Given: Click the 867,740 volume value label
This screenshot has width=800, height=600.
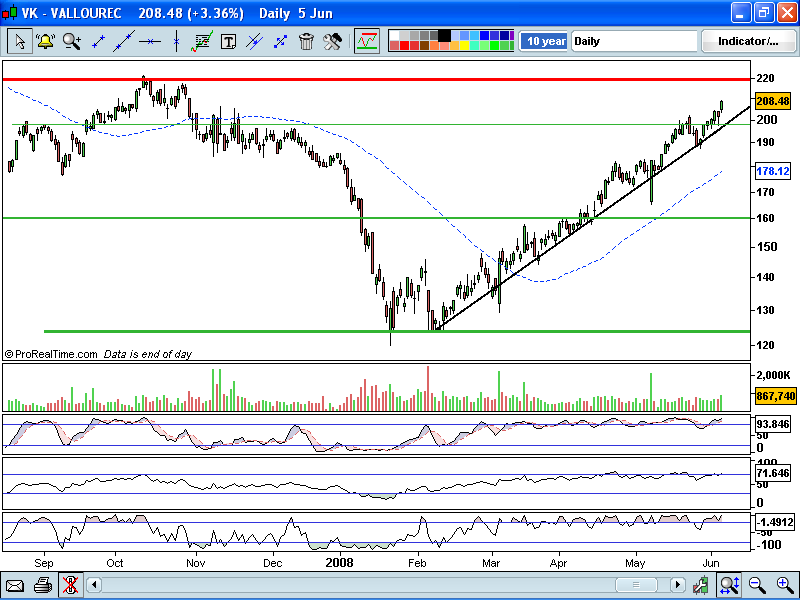Looking at the screenshot, I should [774, 395].
